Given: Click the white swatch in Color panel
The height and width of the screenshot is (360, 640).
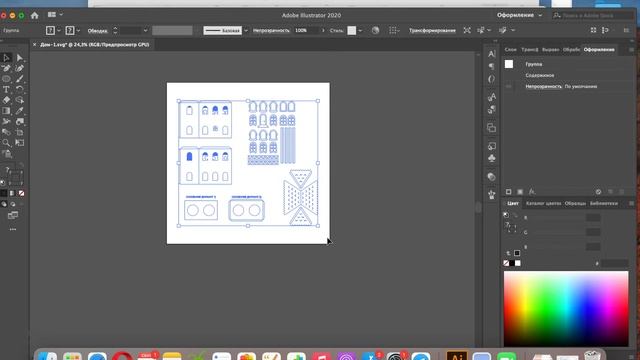Looking at the screenshot, I should (518, 263).
